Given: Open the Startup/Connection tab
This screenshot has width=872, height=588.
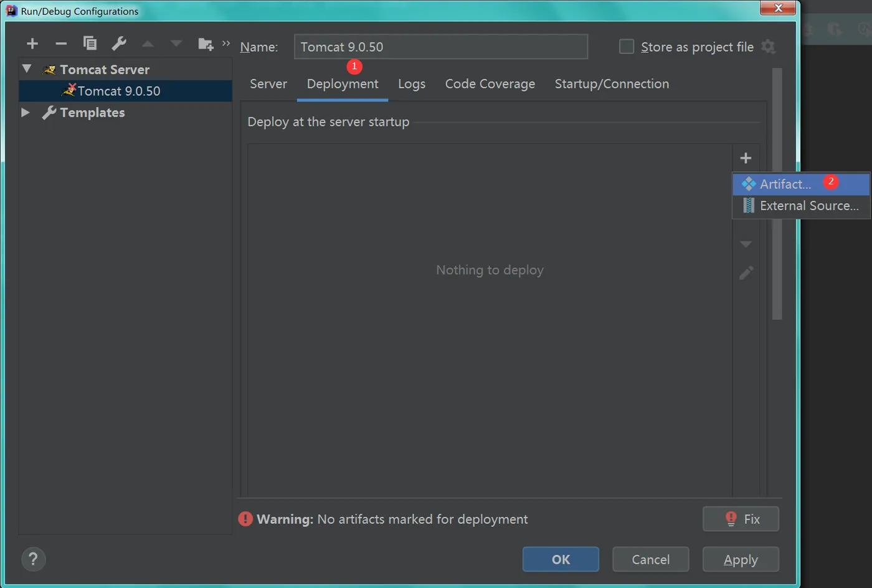Looking at the screenshot, I should (612, 84).
